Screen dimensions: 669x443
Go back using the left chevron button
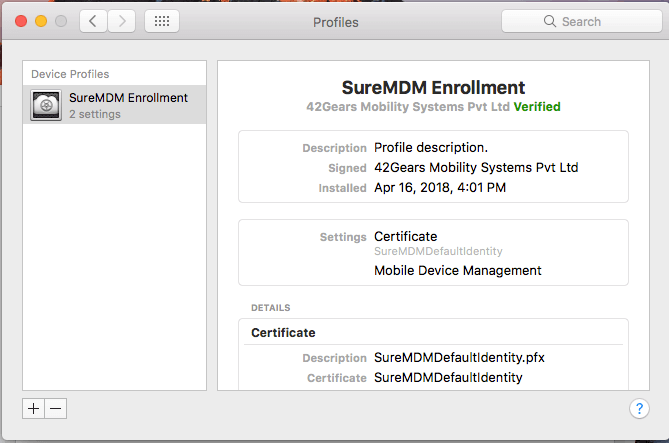pos(93,21)
